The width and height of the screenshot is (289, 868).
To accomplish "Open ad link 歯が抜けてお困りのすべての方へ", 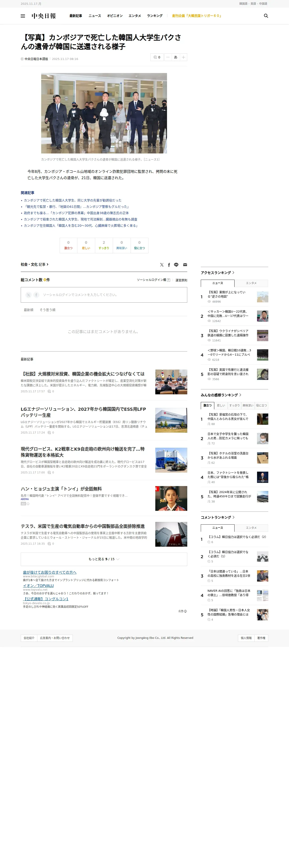I will pos(50,573).
